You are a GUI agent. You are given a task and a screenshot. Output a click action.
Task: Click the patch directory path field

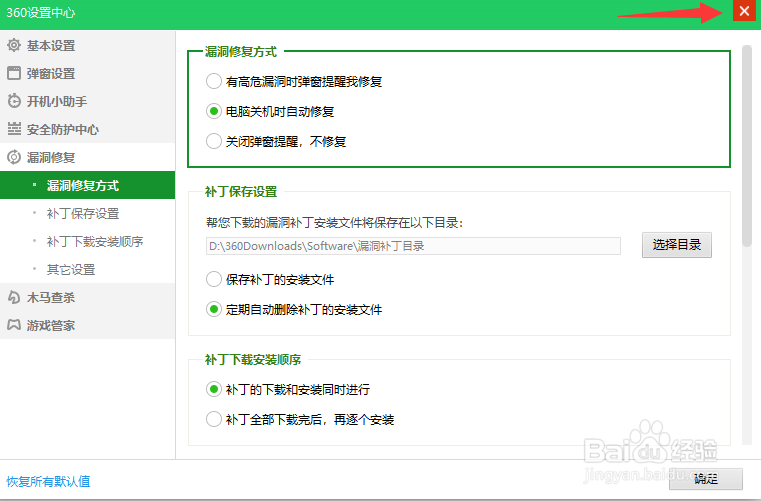click(413, 246)
